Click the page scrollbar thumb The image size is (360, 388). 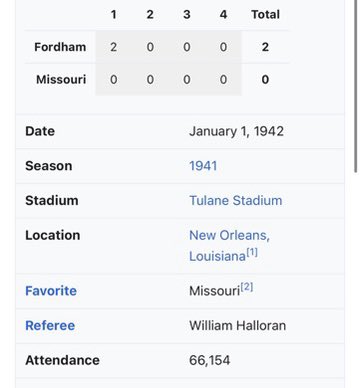[x=356, y=86]
